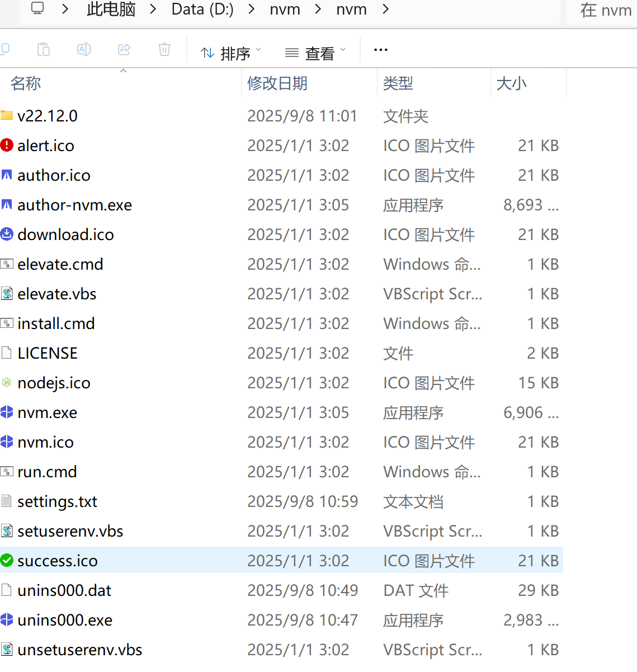Click date 2025/9/8 11:01
Screen dimensions: 637x672
[x=303, y=116]
